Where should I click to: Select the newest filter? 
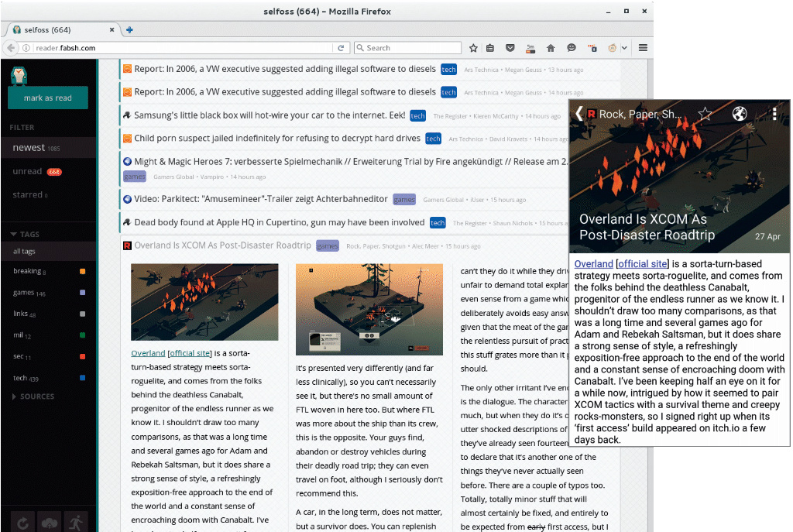pos(29,148)
